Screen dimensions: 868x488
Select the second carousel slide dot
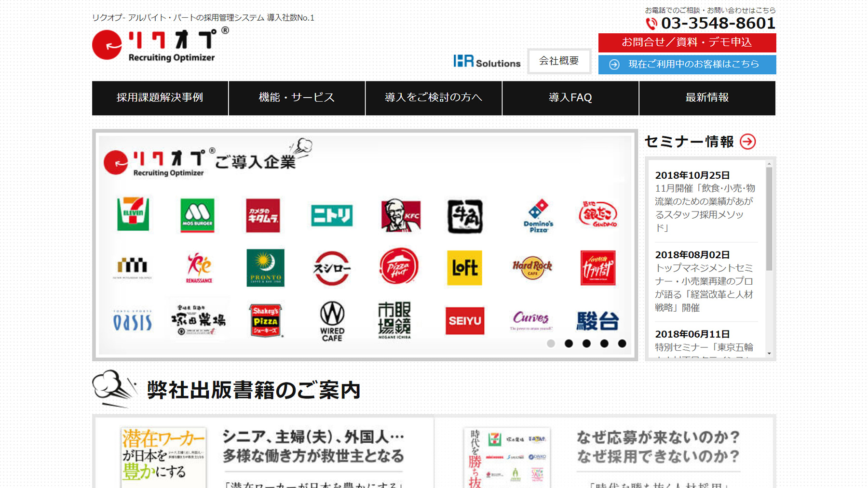click(569, 343)
